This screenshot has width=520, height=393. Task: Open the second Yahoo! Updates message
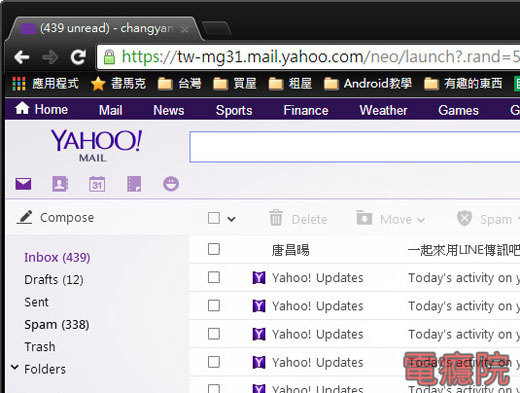(355, 306)
